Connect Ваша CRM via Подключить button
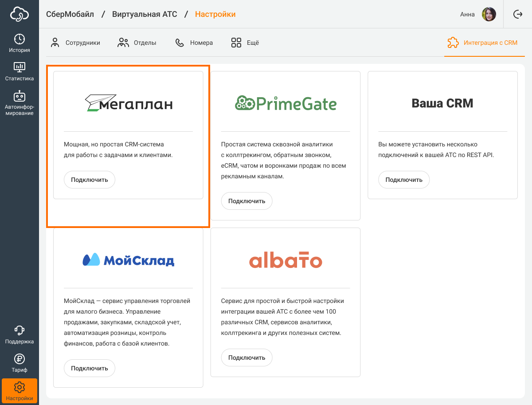 (403, 180)
